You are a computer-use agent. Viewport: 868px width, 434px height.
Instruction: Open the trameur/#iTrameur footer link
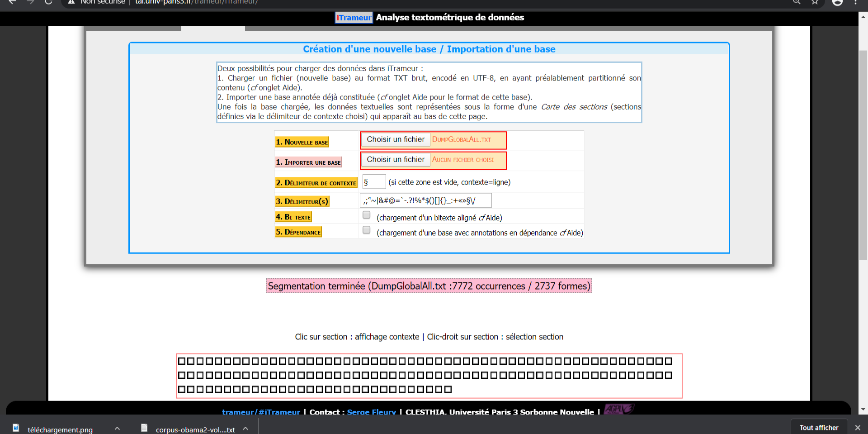[x=261, y=412]
